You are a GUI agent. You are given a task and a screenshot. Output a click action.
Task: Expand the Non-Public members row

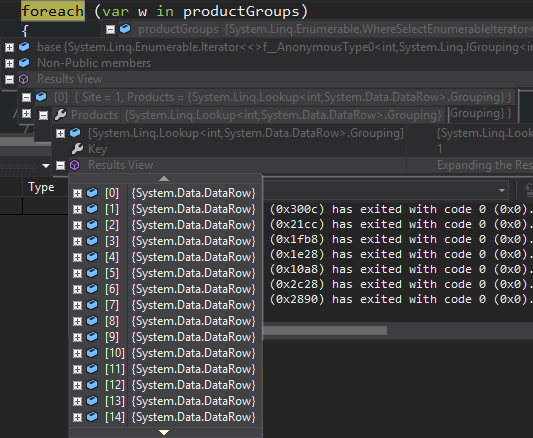(10, 63)
